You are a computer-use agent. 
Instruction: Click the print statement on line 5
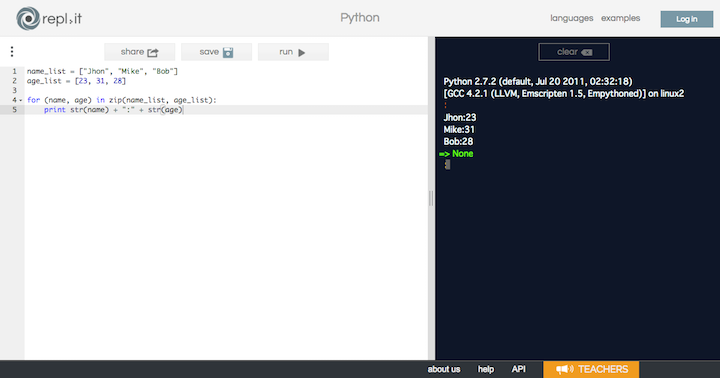[x=113, y=110]
